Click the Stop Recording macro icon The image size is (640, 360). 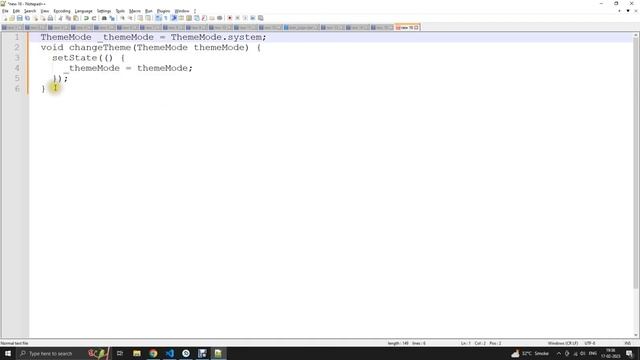pos(237,18)
